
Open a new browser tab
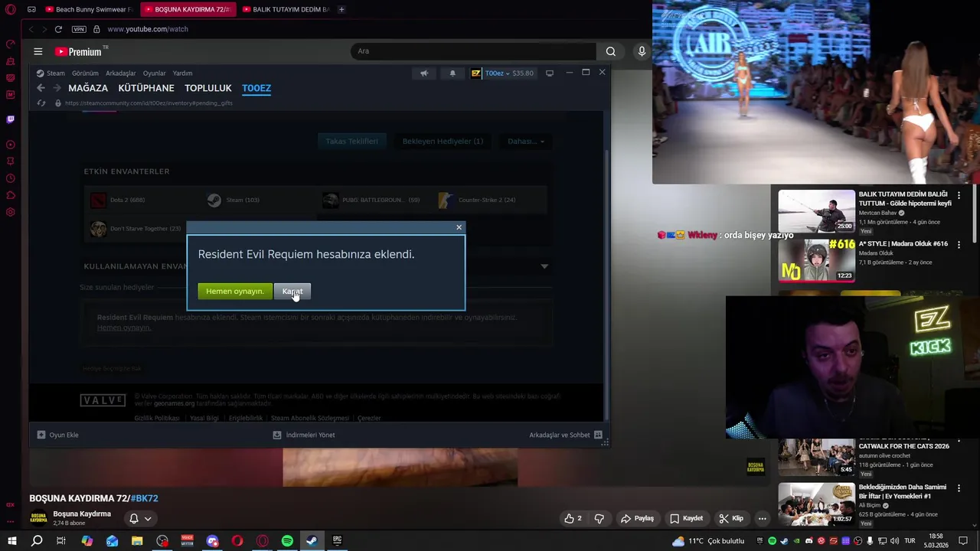pos(341,9)
